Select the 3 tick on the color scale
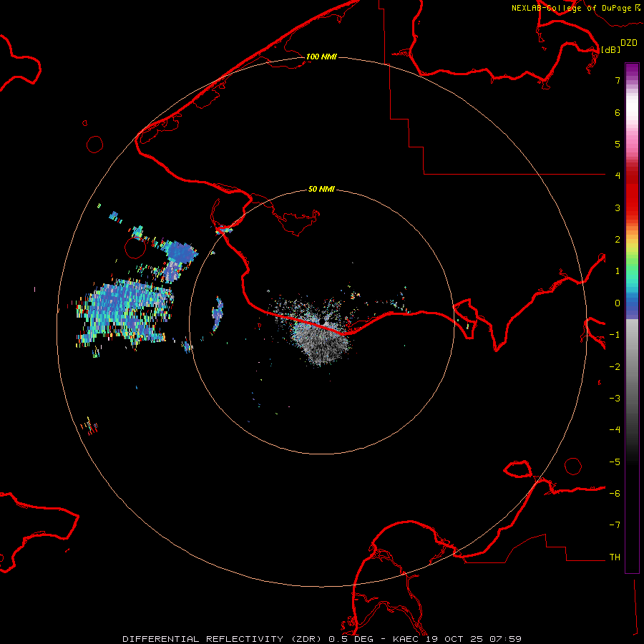Image resolution: width=644 pixels, height=644 pixels. [x=618, y=208]
